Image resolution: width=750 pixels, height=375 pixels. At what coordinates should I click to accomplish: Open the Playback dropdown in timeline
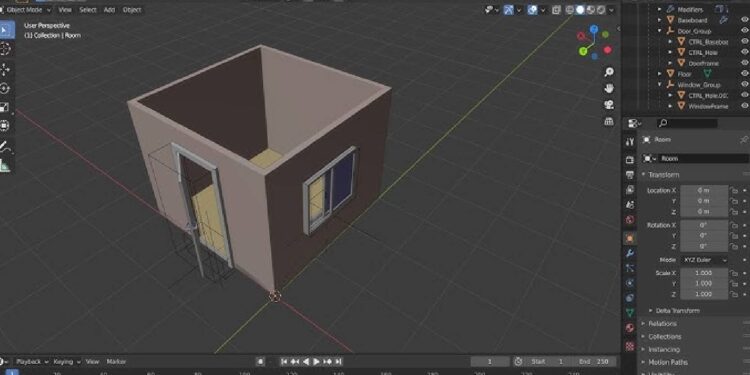pyautogui.click(x=33, y=362)
